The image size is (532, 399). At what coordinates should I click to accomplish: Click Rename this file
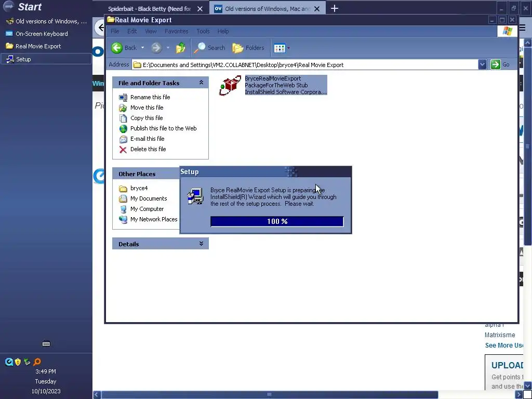pyautogui.click(x=150, y=97)
